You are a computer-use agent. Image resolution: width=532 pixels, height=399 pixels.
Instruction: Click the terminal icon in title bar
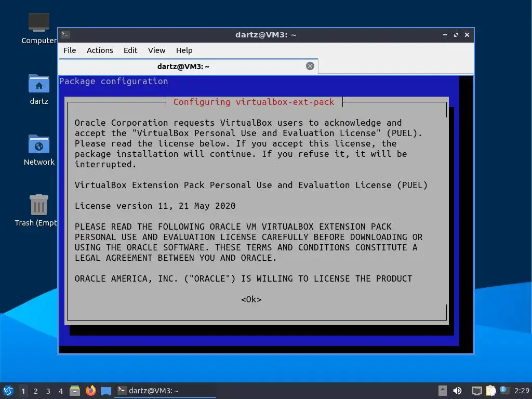coord(65,35)
